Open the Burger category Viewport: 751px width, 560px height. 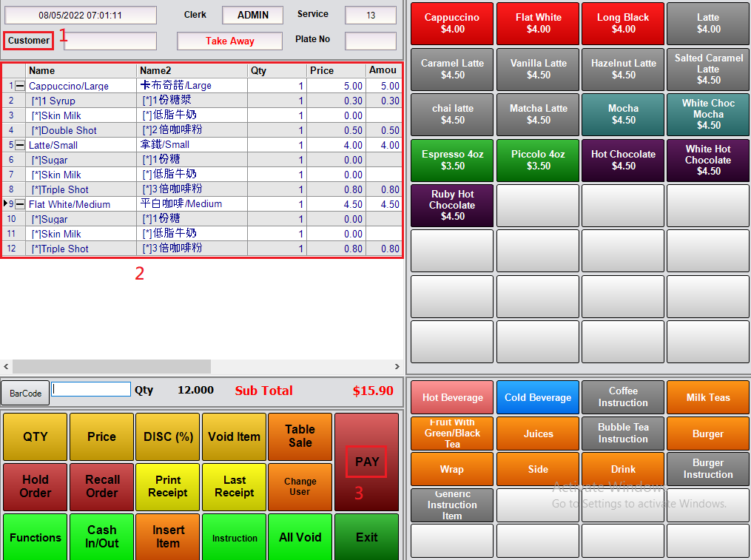click(708, 434)
